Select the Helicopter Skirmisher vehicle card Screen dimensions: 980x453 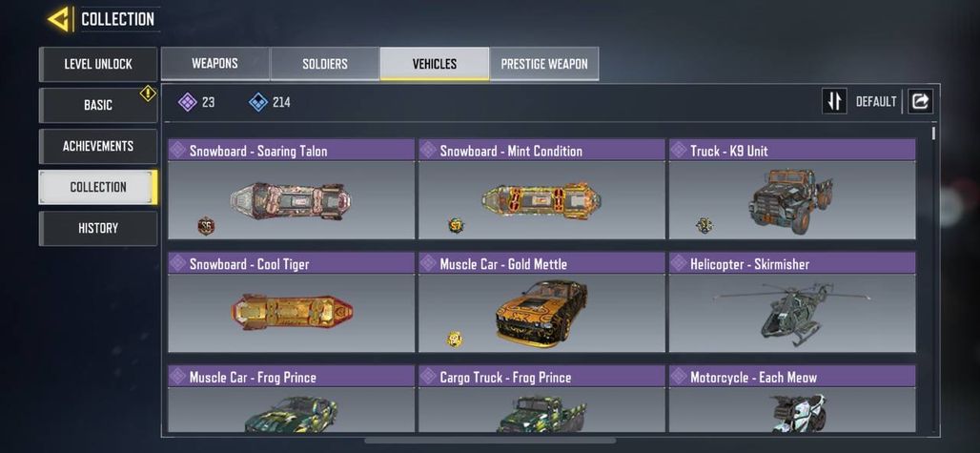[x=792, y=302]
